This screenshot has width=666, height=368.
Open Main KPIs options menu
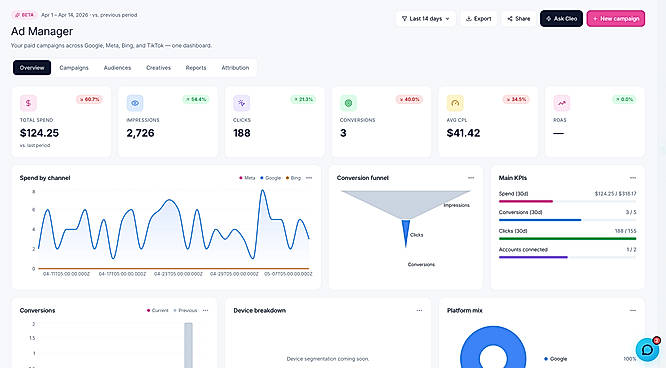click(x=632, y=178)
